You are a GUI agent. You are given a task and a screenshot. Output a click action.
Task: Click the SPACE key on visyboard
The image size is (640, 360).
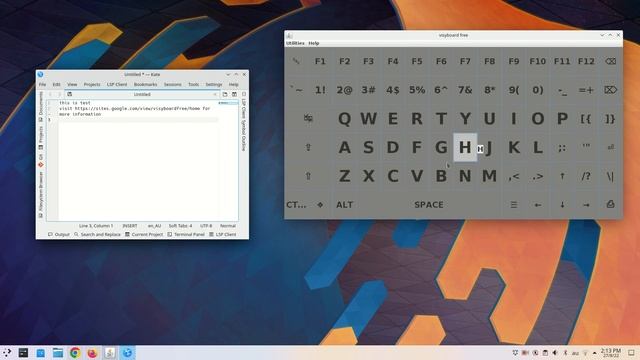click(429, 204)
